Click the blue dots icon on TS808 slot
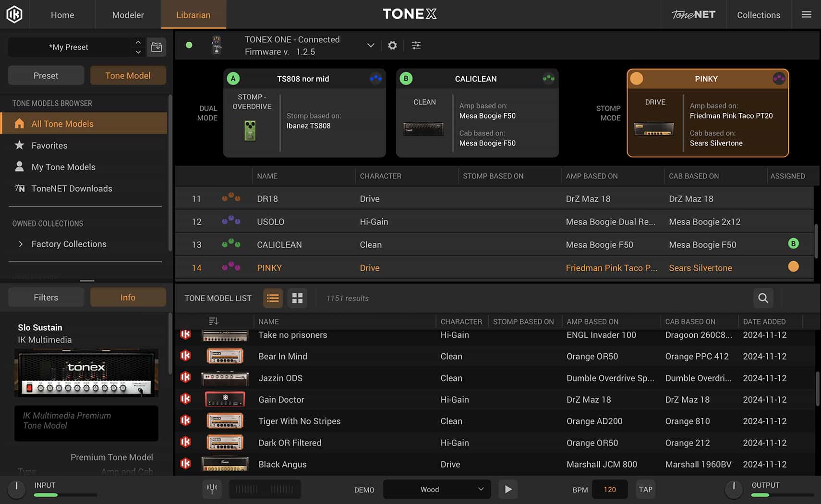 point(375,78)
